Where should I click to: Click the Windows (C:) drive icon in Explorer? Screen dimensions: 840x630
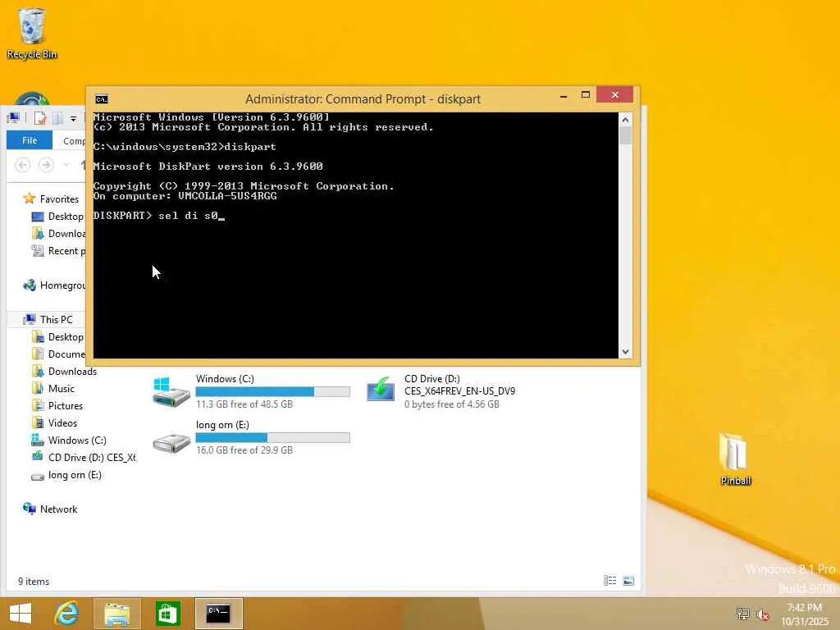click(x=171, y=391)
